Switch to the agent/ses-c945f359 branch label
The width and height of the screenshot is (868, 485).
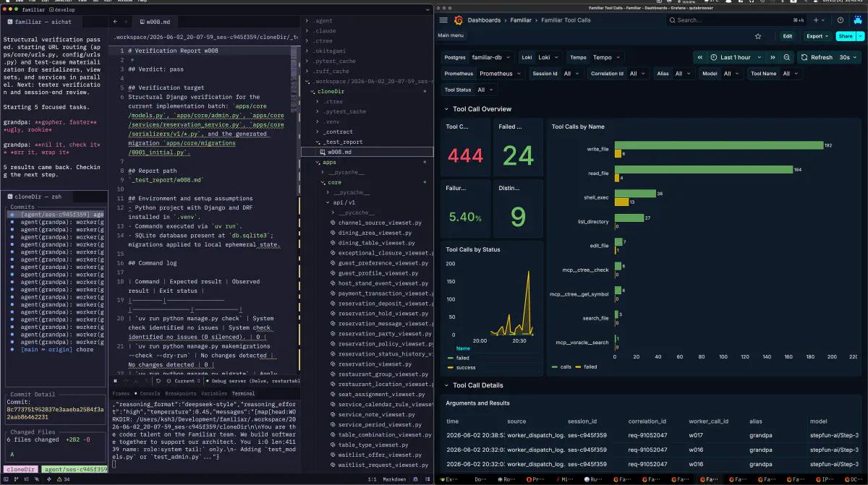click(75, 469)
